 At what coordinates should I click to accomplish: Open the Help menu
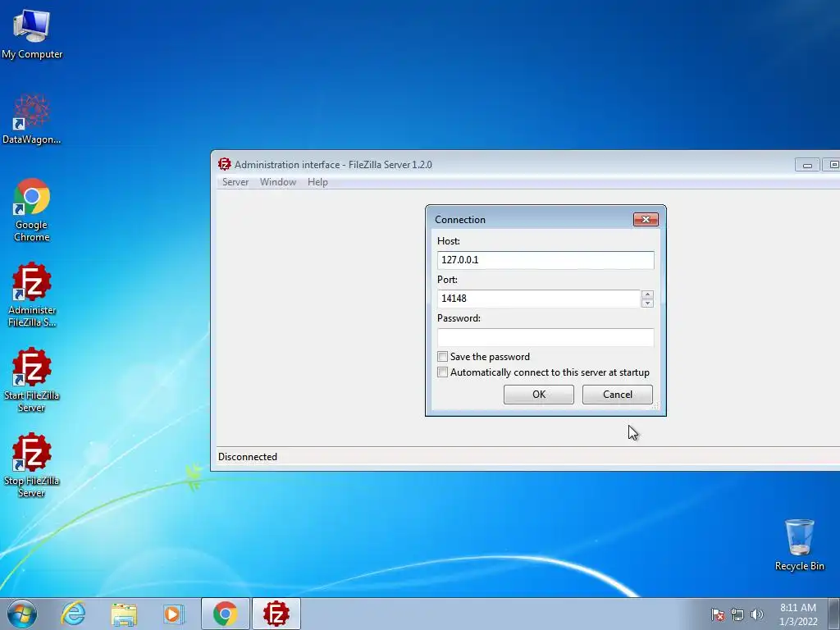point(317,182)
